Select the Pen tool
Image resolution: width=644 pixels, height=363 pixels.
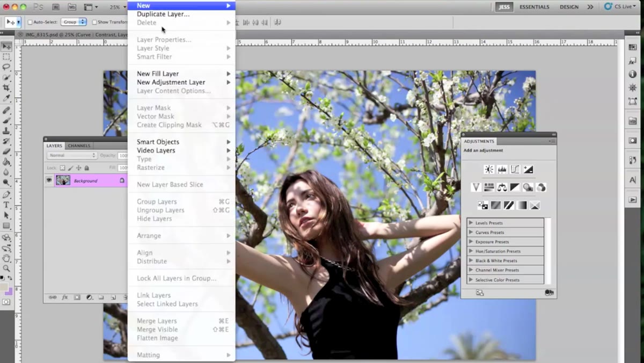6,194
